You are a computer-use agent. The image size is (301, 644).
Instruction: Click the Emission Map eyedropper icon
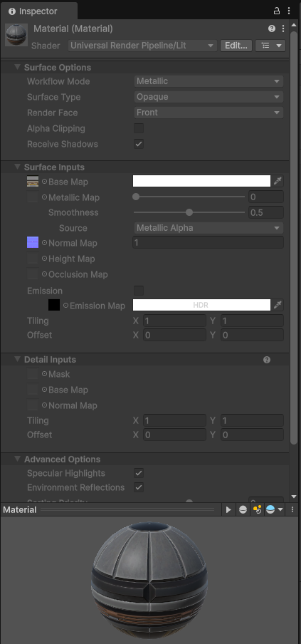click(x=278, y=305)
